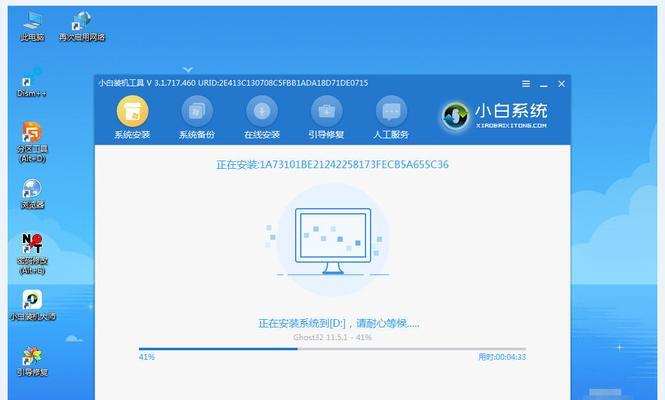The width and height of the screenshot is (665, 400).
Task: Open the 引导修复 desktop shortcut
Action: point(32,361)
